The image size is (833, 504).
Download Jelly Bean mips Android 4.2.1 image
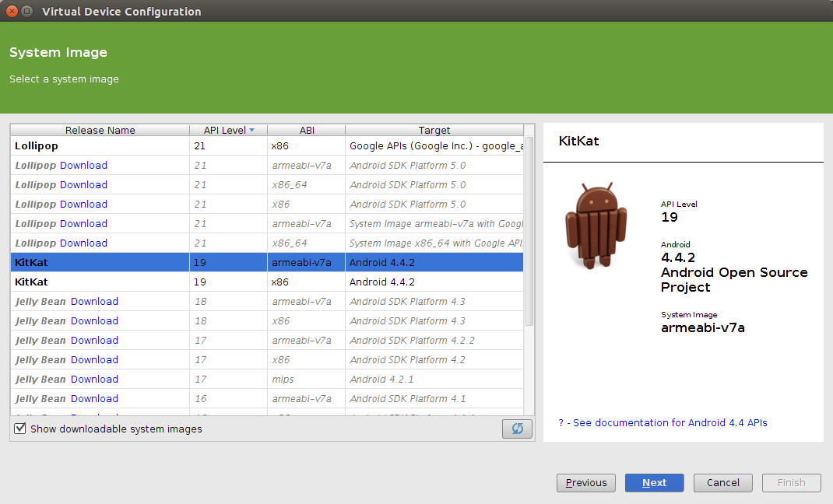click(94, 380)
